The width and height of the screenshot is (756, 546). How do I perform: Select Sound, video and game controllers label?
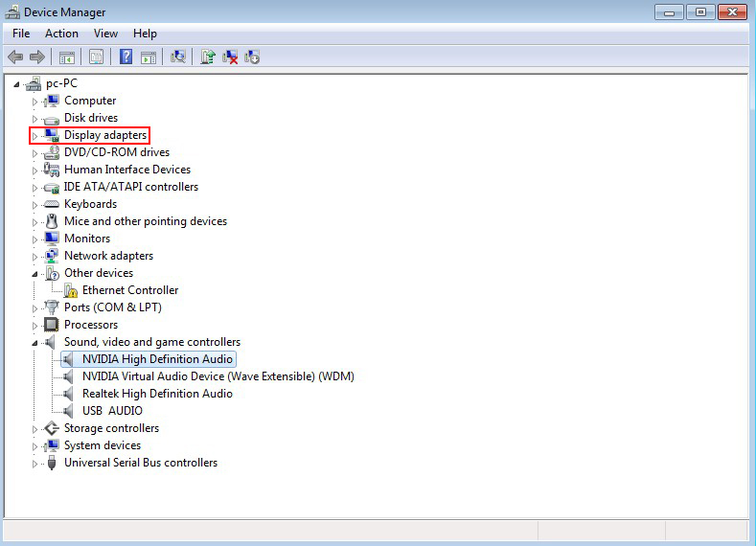(x=152, y=342)
